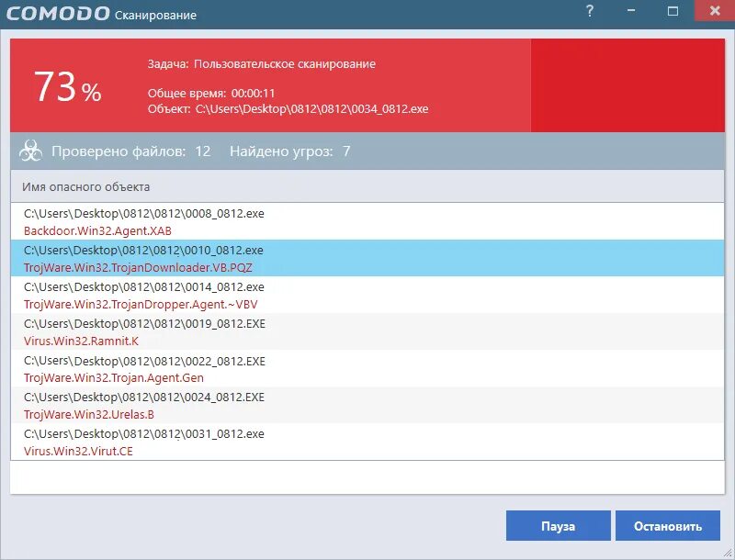Click TrojWare.Win32.TrojanDropper.Agent.~VBV threat name
Image resolution: width=735 pixels, height=560 pixels.
(x=141, y=305)
